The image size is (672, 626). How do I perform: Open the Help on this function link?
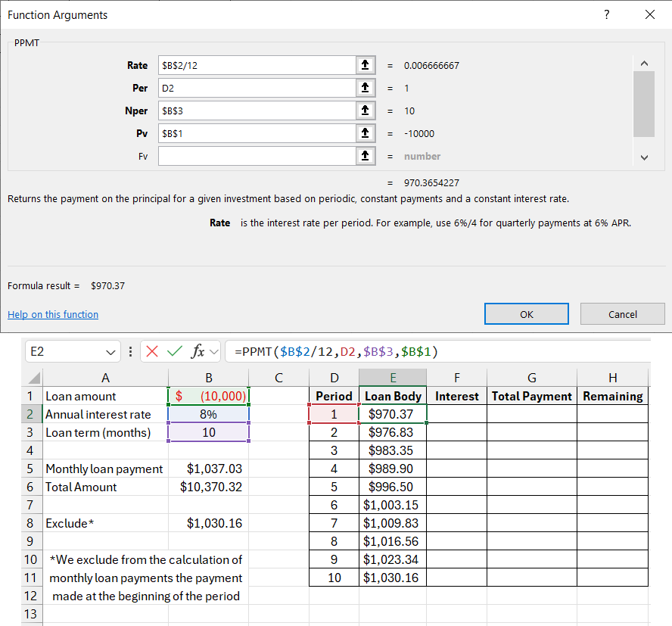pyautogui.click(x=53, y=314)
